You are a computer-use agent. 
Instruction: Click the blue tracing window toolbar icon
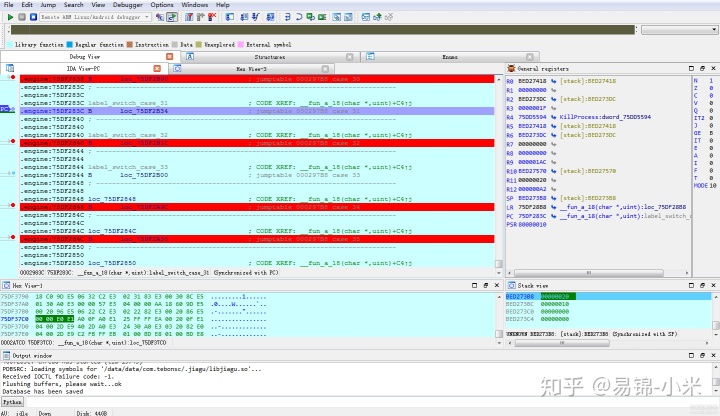point(366,17)
